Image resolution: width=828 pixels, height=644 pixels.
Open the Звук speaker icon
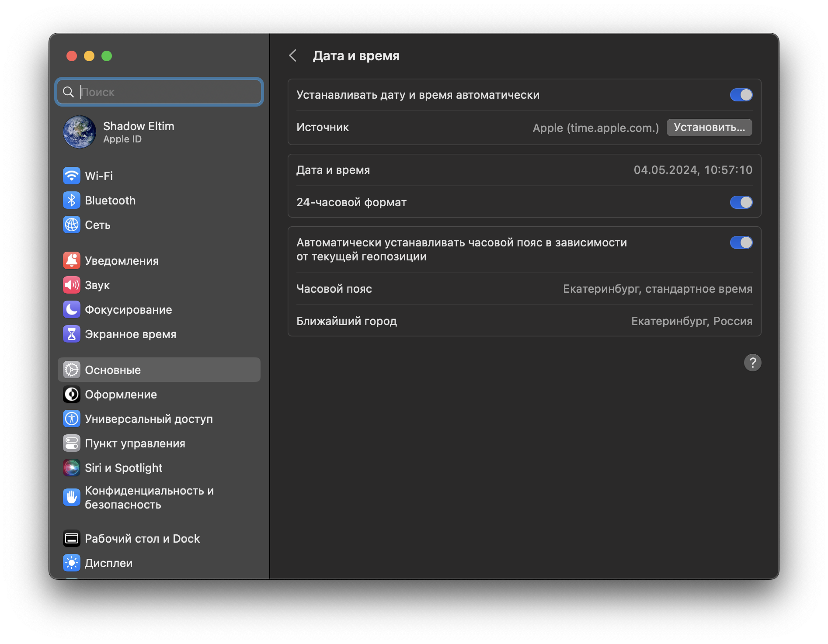(x=72, y=285)
